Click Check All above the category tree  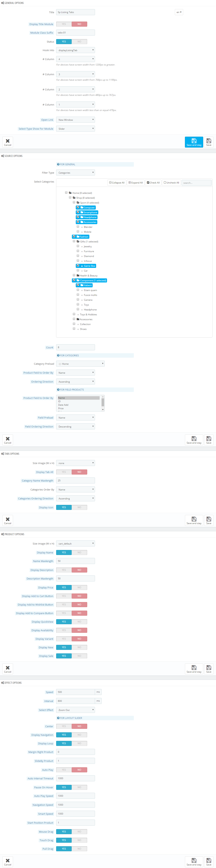coord(153,183)
